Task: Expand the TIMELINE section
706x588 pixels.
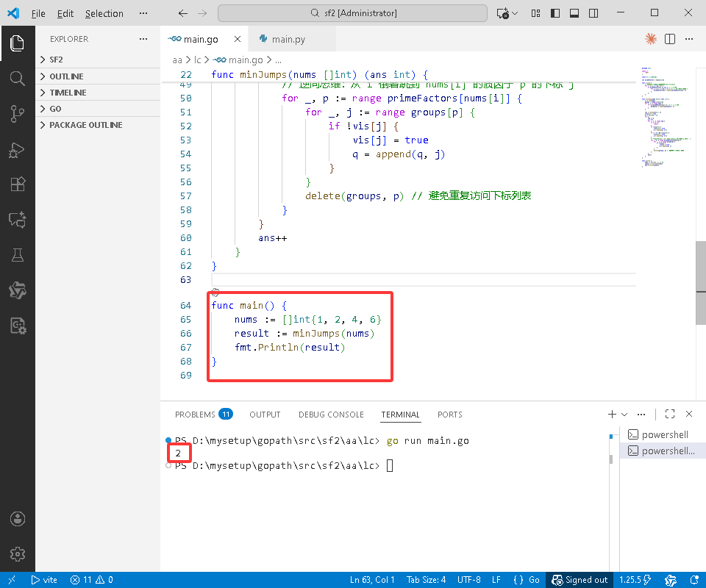Action: pyautogui.click(x=98, y=92)
